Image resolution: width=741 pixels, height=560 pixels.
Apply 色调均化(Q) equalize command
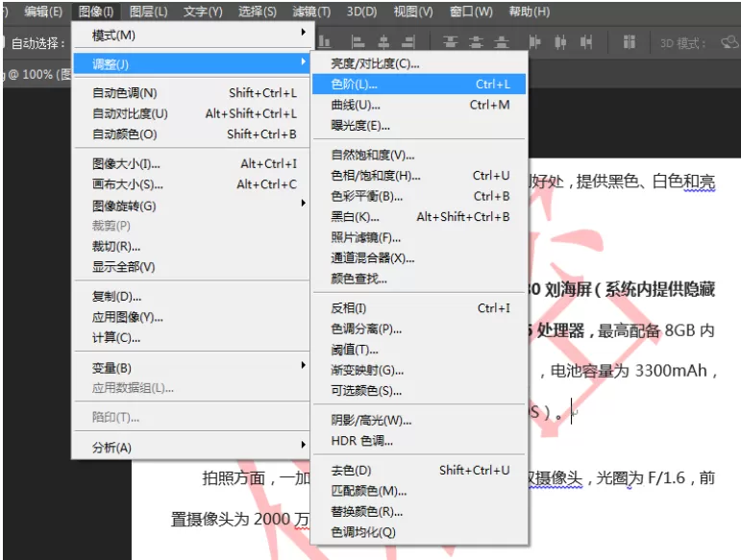coord(419,532)
